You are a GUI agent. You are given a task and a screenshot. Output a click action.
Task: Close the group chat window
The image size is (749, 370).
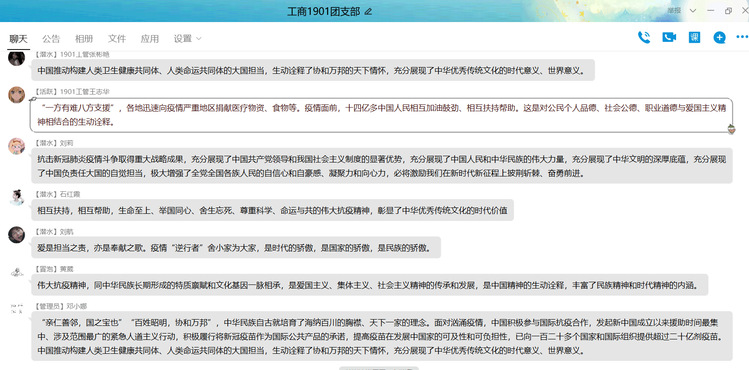click(x=745, y=11)
